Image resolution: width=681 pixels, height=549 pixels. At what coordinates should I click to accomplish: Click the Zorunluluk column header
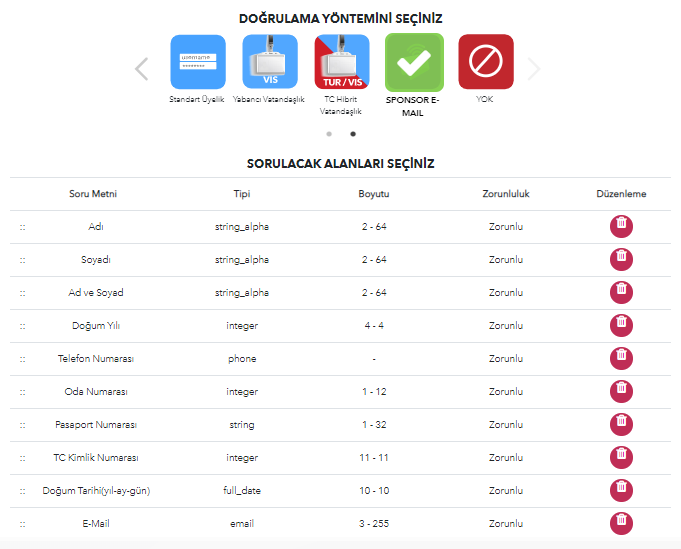coord(505,194)
